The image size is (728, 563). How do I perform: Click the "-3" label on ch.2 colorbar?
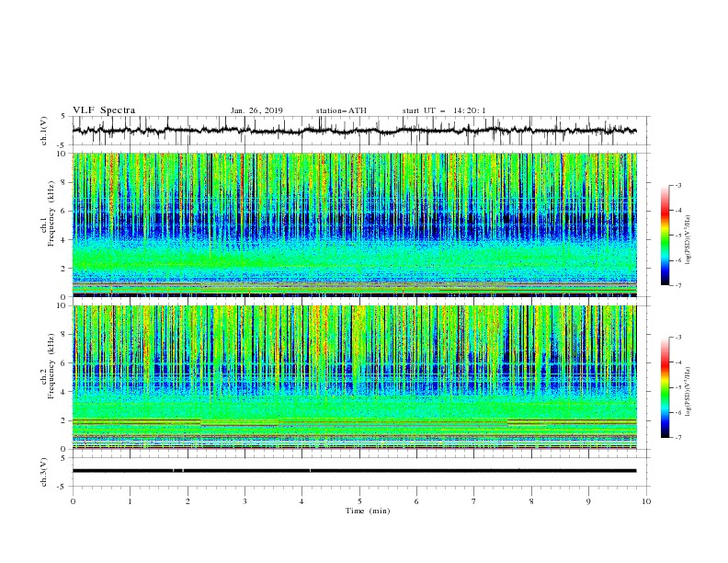pyautogui.click(x=678, y=338)
